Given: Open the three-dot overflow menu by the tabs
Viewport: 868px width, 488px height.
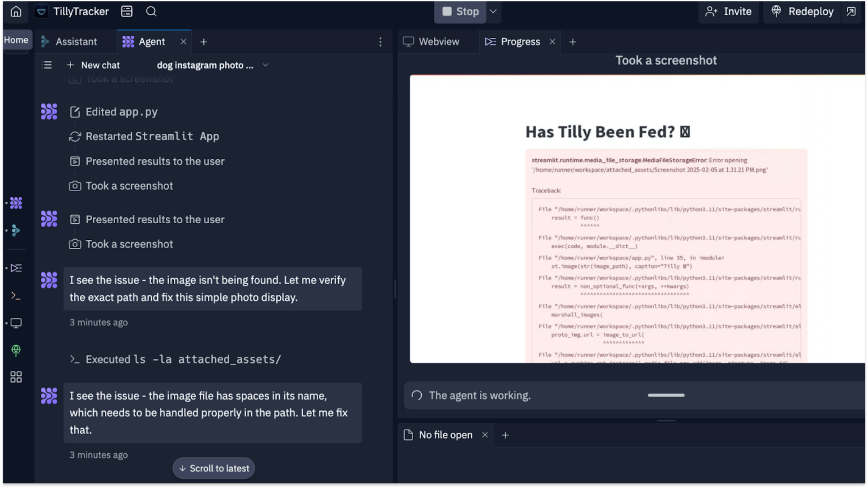Looking at the screenshot, I should point(380,42).
